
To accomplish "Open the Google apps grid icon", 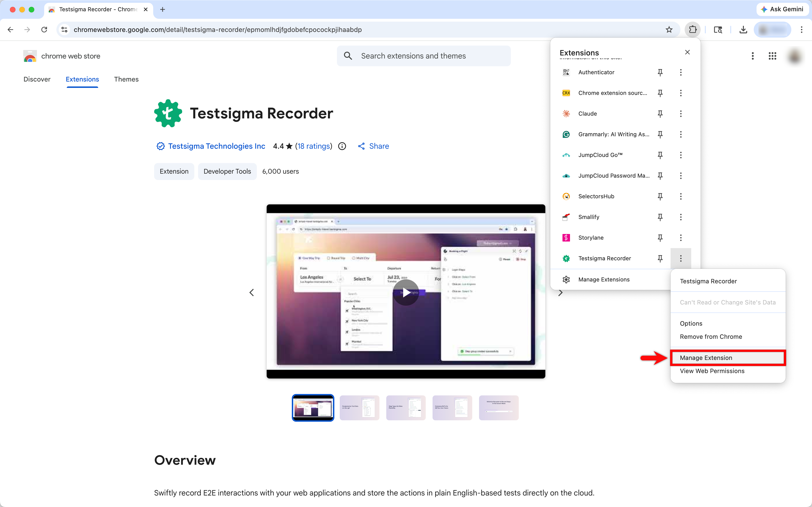I will tap(772, 56).
